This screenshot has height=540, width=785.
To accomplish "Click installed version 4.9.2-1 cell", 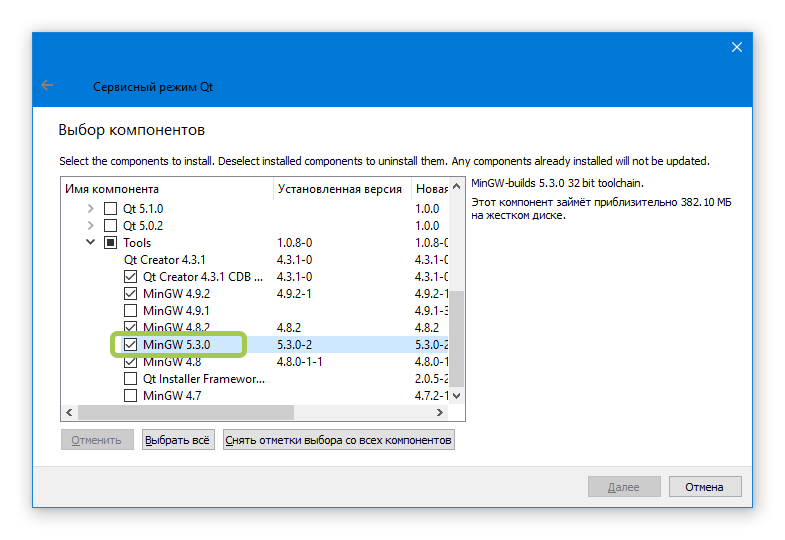I will point(294,294).
